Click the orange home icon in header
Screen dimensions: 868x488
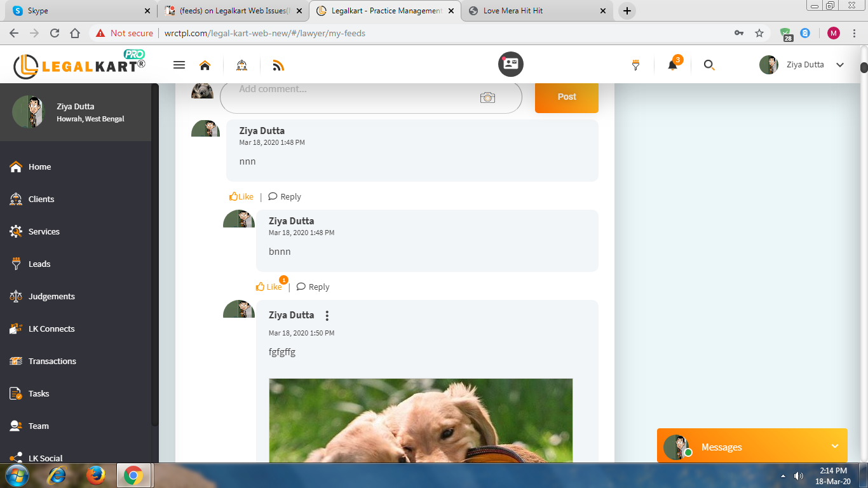[205, 65]
